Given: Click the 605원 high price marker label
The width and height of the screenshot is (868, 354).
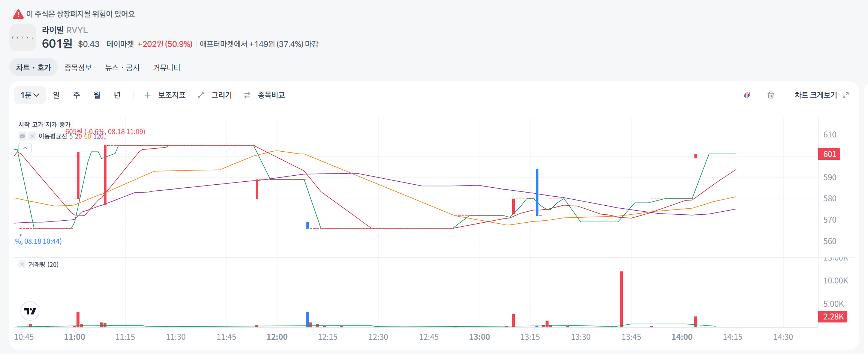Looking at the screenshot, I should click(105, 131).
